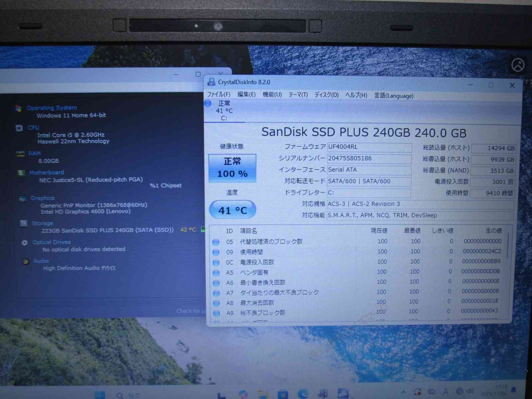Select the CPU section in Speccy sidebar

33,128
